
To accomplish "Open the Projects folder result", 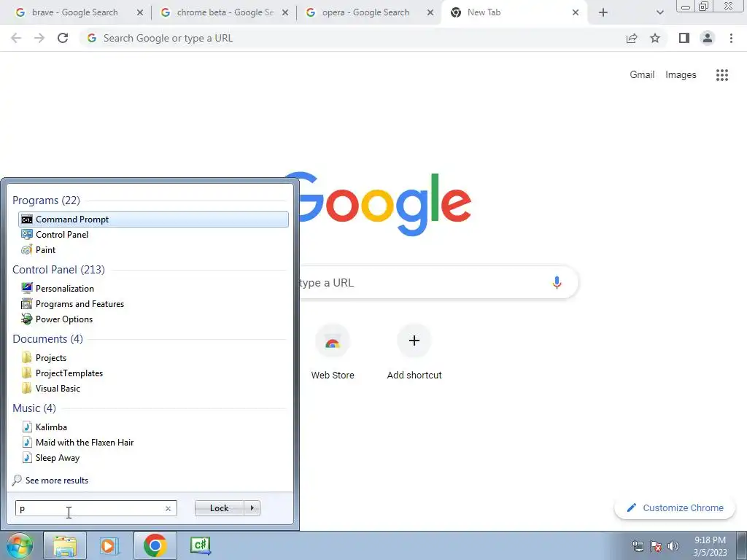I will click(153, 358).
